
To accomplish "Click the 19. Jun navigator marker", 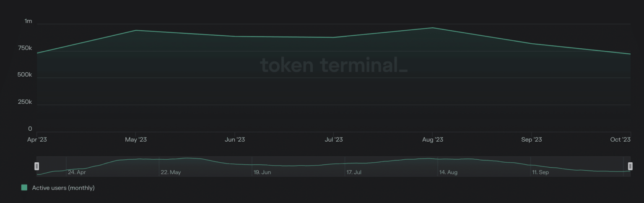I will click(x=262, y=172).
